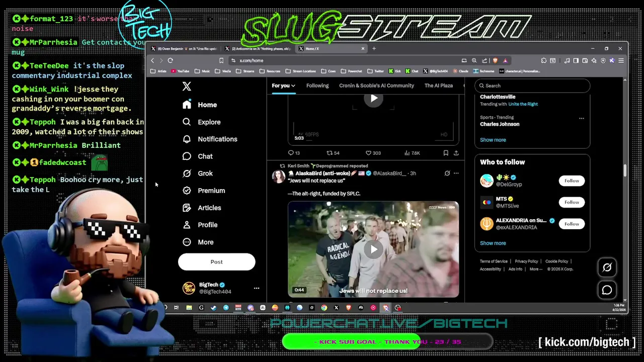Click the Unite the Right trend link
The image size is (644, 362).
(x=523, y=104)
